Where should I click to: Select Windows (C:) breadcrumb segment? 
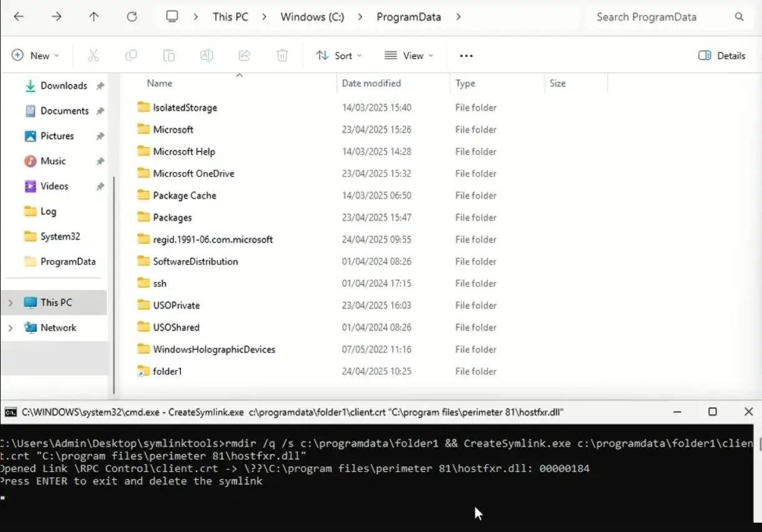[x=312, y=17]
